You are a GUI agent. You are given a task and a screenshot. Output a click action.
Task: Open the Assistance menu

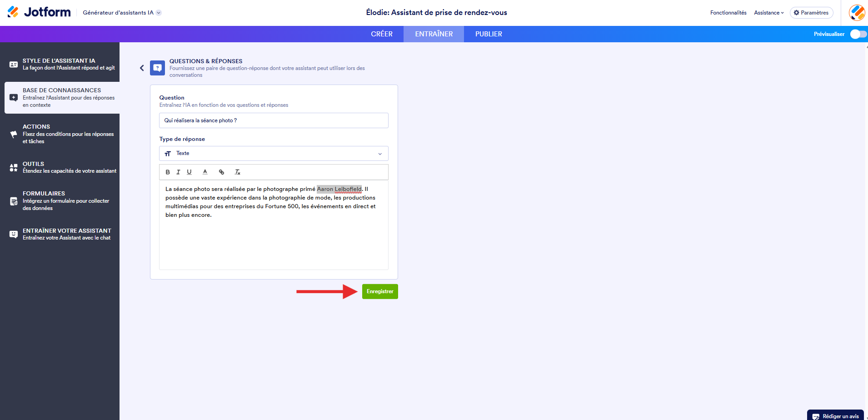click(x=769, y=13)
